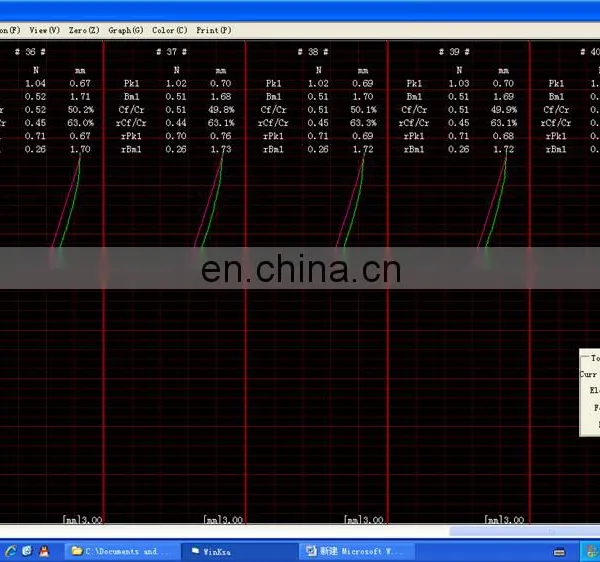Click the '# 39 #' panel header

tap(454, 52)
